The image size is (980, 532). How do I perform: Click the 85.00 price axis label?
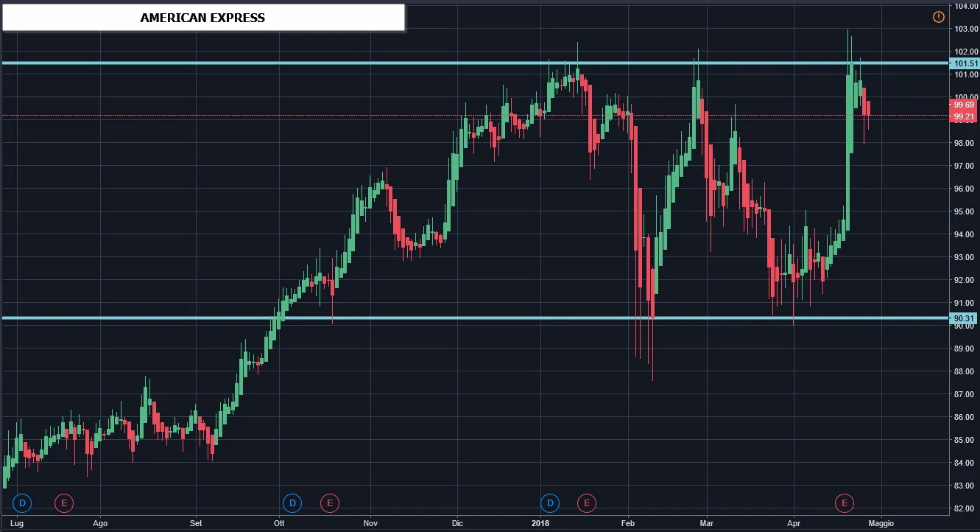click(x=965, y=440)
